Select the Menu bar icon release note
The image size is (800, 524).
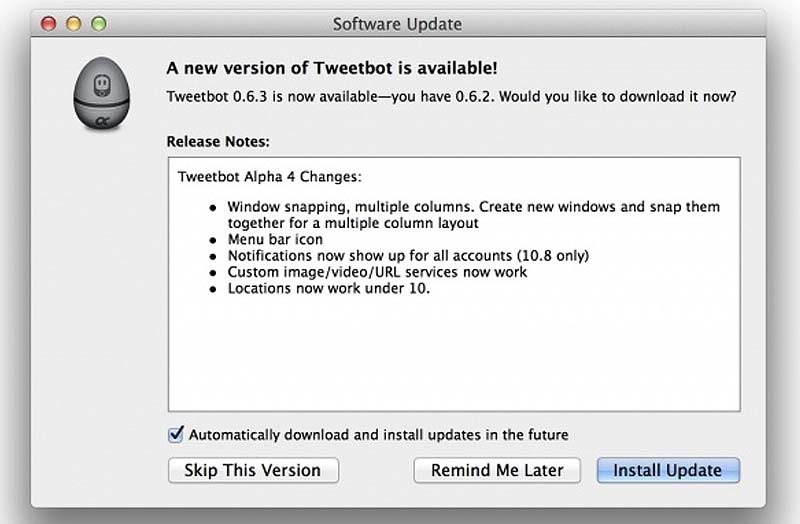coord(275,240)
